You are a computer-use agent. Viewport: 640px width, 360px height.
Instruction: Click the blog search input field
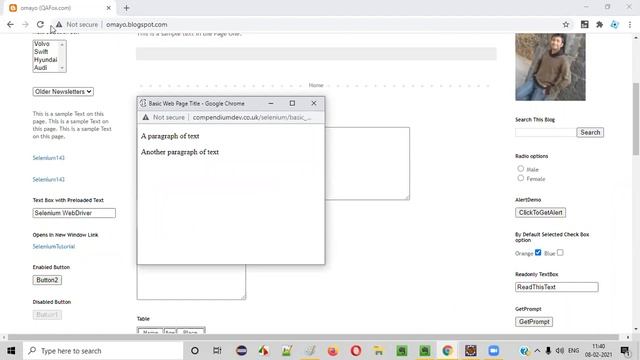click(545, 132)
